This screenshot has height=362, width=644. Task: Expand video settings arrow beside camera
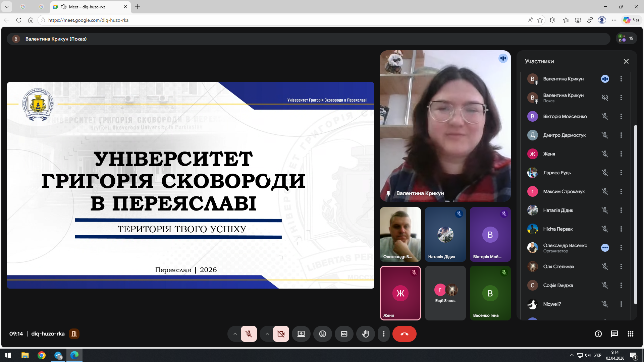pos(267,334)
